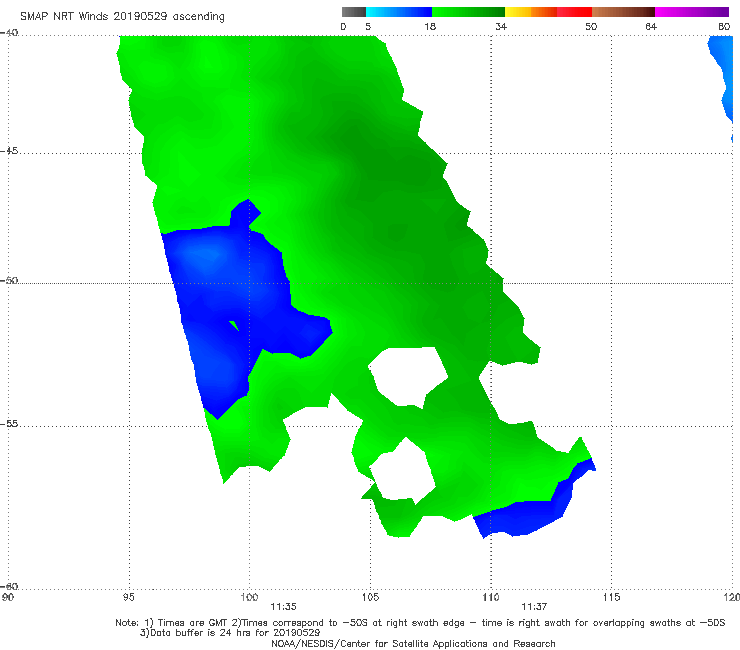Image resolution: width=740 pixels, height=650 pixels.
Task: Click the color bar label '34'
Action: 501,26
